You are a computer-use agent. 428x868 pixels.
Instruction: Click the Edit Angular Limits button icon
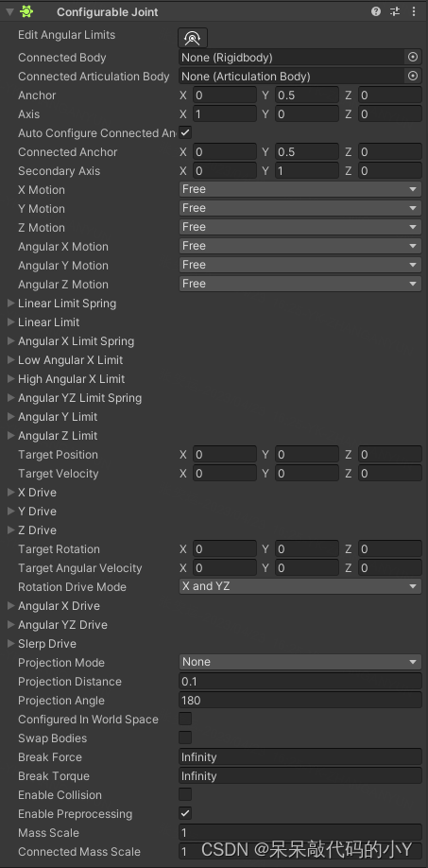tap(193, 38)
